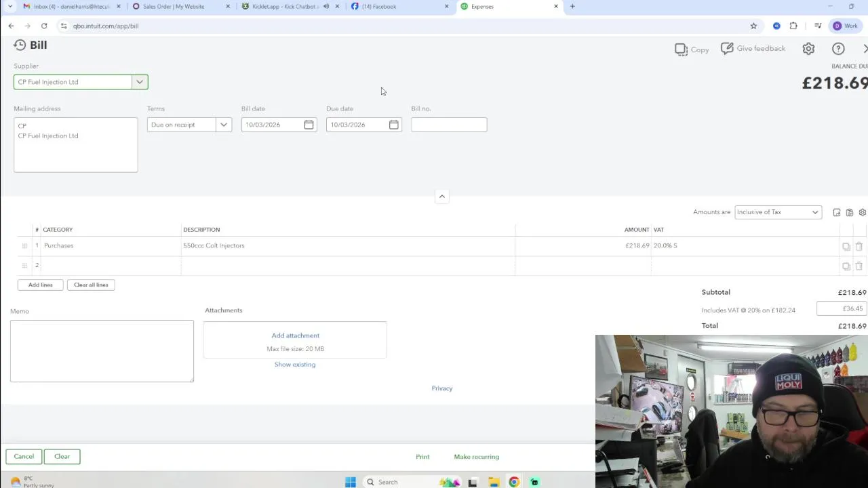Bookmark this page with star icon

[753, 26]
